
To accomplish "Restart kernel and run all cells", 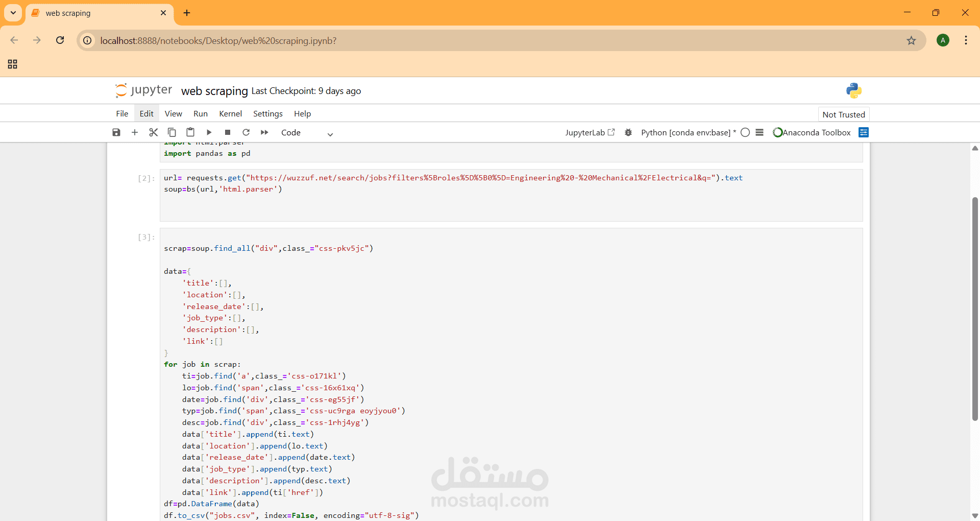I will coord(264,132).
